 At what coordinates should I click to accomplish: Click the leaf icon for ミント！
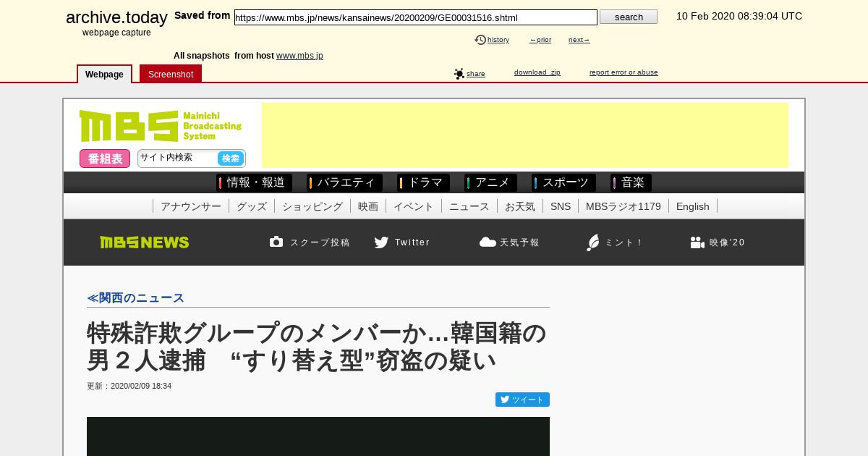593,242
